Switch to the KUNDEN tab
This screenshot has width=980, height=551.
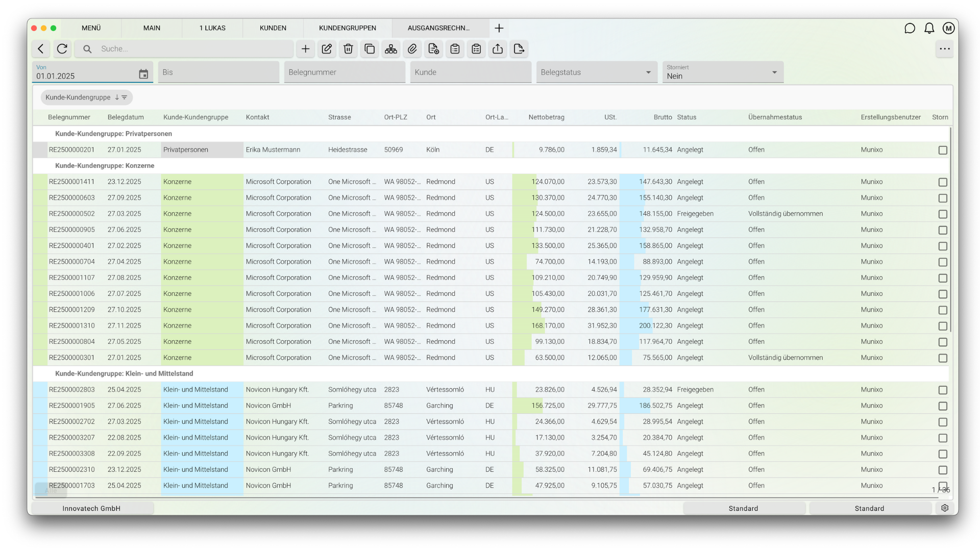273,28
